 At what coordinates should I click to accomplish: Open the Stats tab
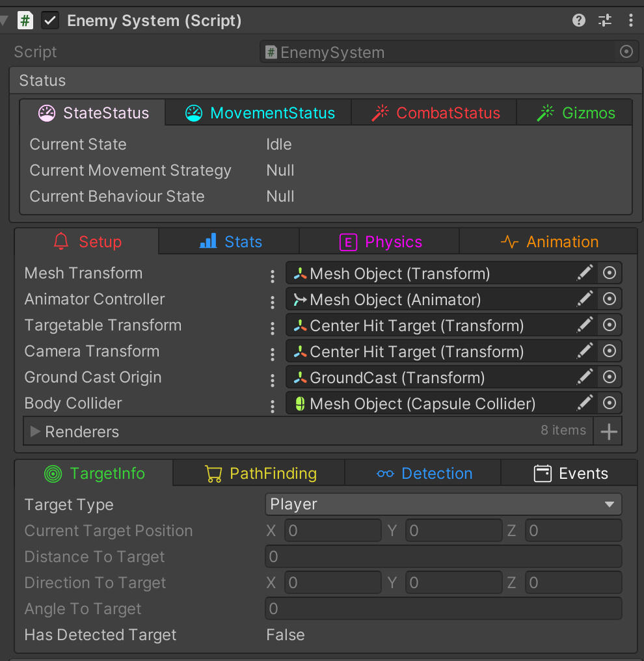pos(230,242)
